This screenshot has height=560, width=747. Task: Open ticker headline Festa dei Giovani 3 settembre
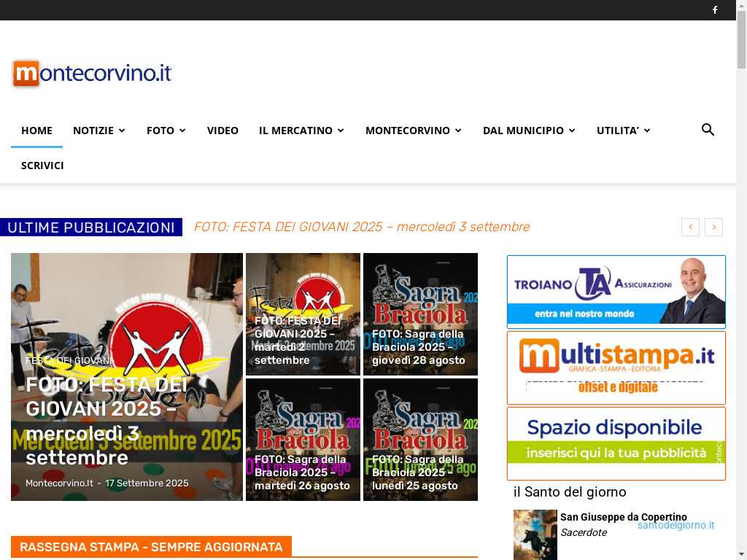click(362, 227)
